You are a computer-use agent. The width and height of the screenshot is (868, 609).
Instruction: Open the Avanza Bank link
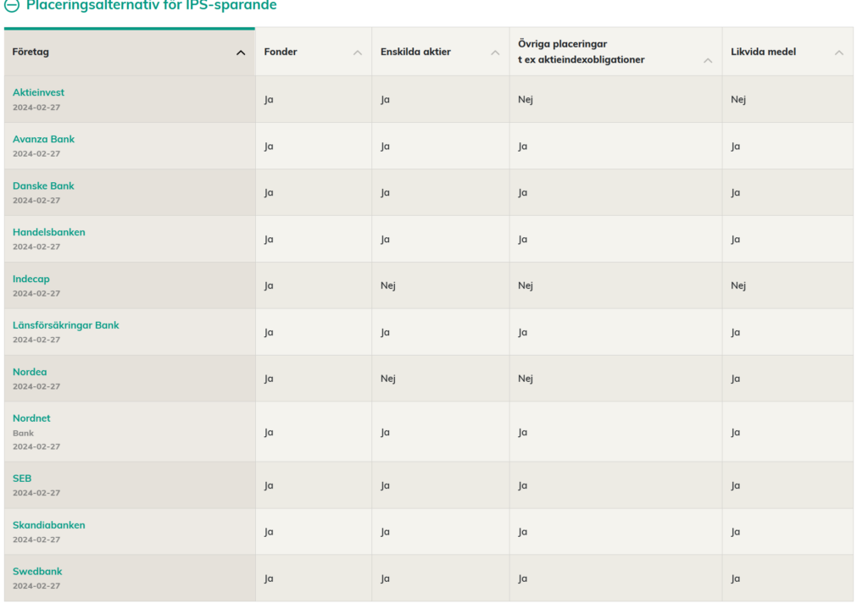[43, 139]
